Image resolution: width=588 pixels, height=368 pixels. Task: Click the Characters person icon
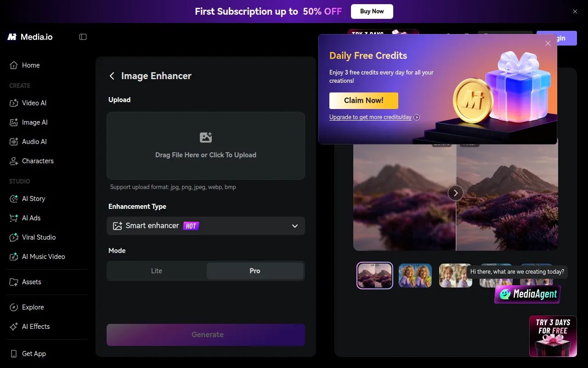point(14,161)
